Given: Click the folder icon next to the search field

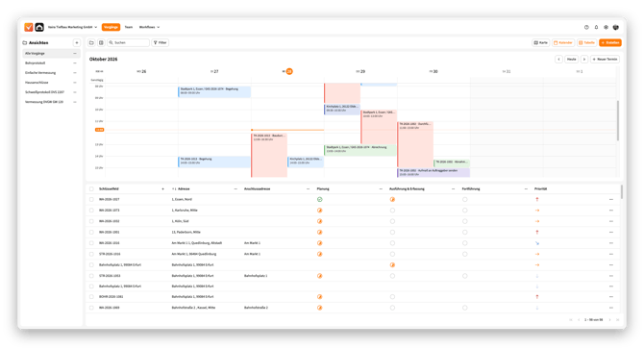Looking at the screenshot, I should [x=91, y=42].
